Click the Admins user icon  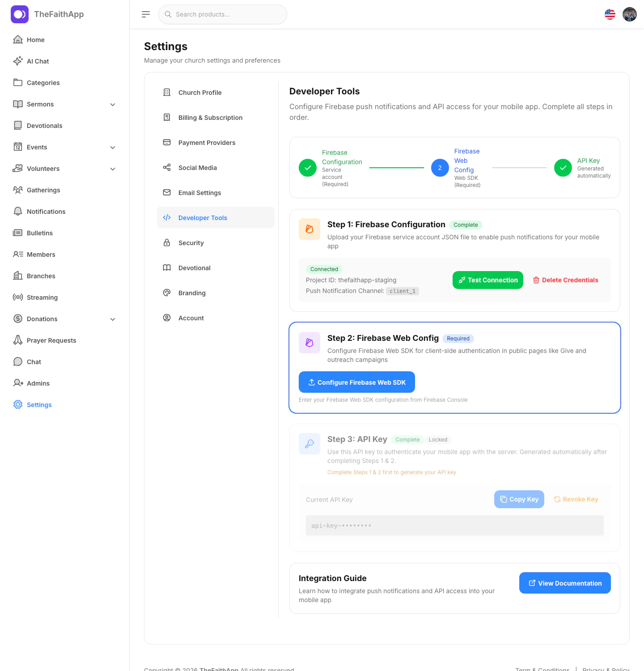18,383
